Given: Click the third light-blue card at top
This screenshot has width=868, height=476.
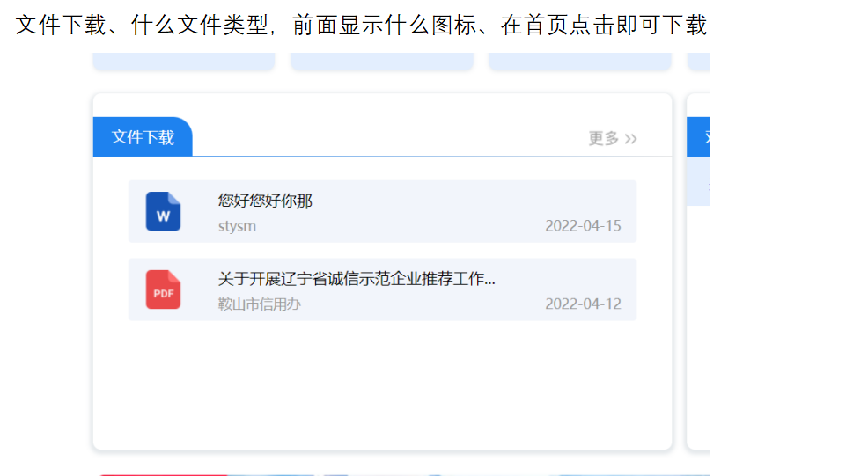Looking at the screenshot, I should tap(579, 62).
